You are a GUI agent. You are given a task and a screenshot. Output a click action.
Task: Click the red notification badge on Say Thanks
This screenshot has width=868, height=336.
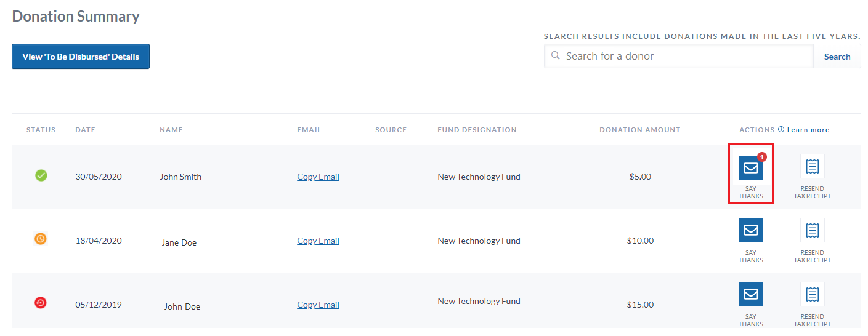(762, 157)
